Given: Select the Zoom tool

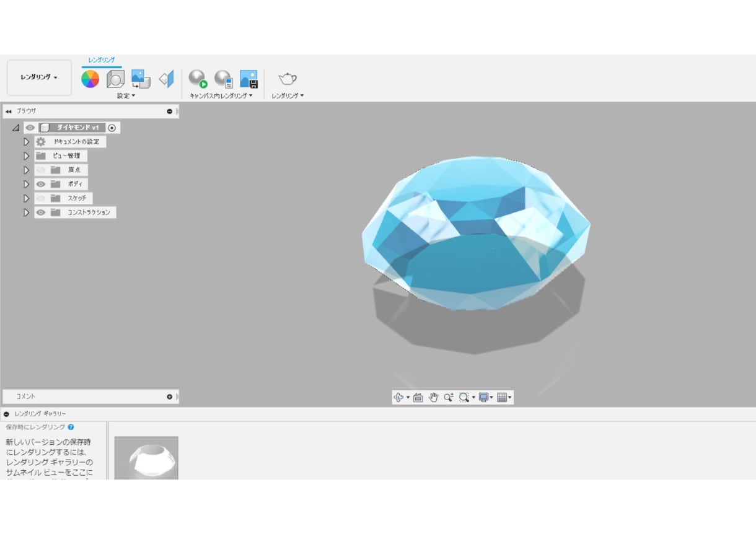Looking at the screenshot, I should (448, 397).
